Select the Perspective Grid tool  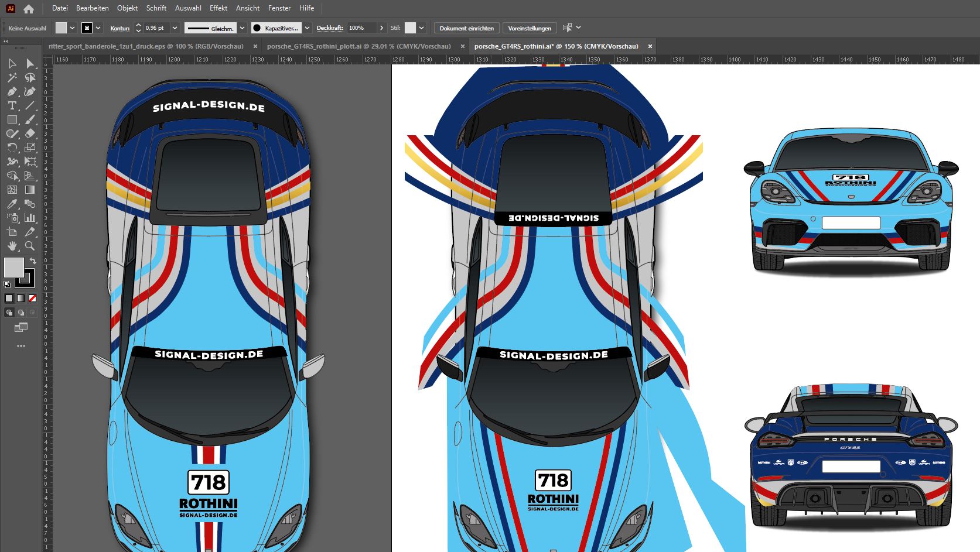click(30, 176)
